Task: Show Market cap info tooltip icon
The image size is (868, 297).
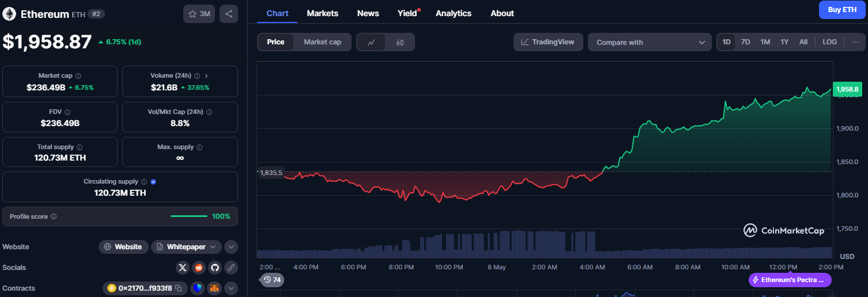Action: click(x=78, y=76)
